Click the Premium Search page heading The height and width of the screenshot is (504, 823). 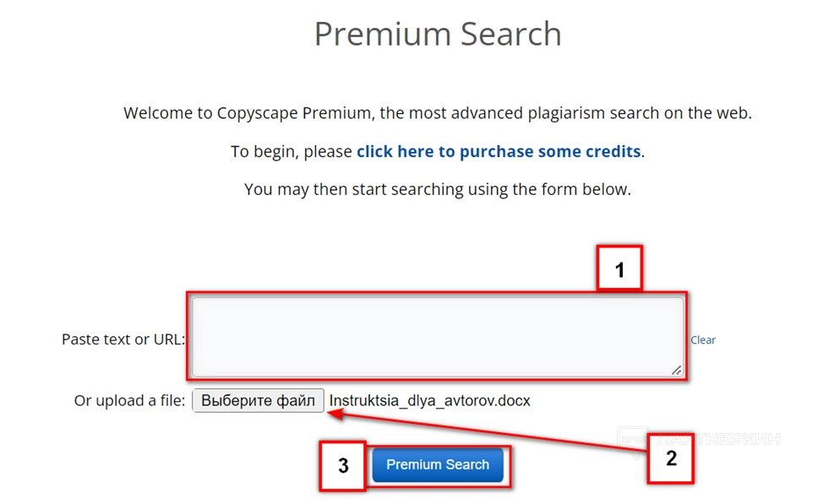click(x=438, y=35)
